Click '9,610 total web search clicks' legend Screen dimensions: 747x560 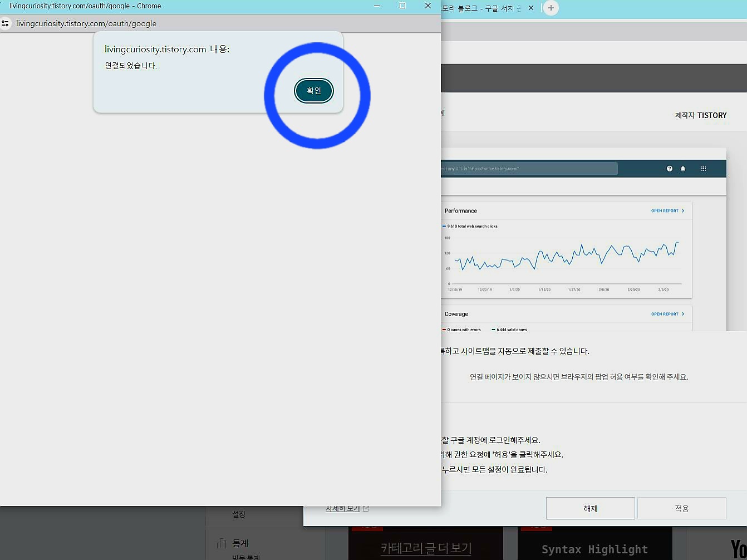click(x=470, y=227)
